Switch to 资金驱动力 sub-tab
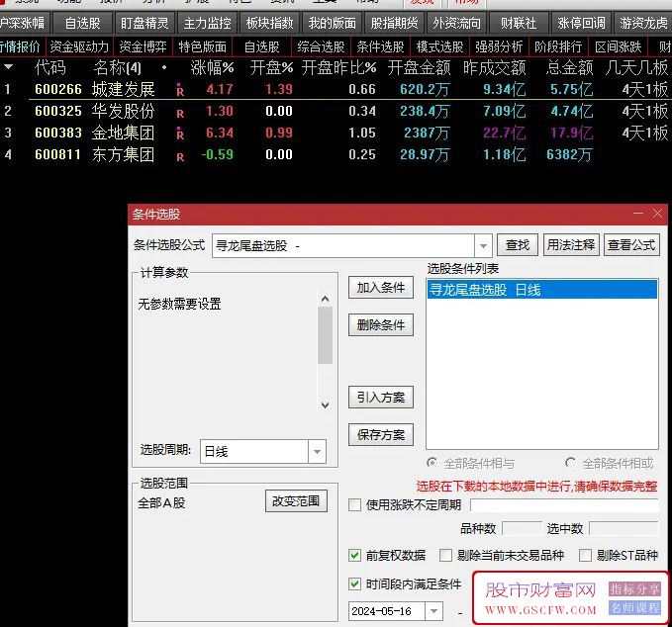 (x=79, y=46)
